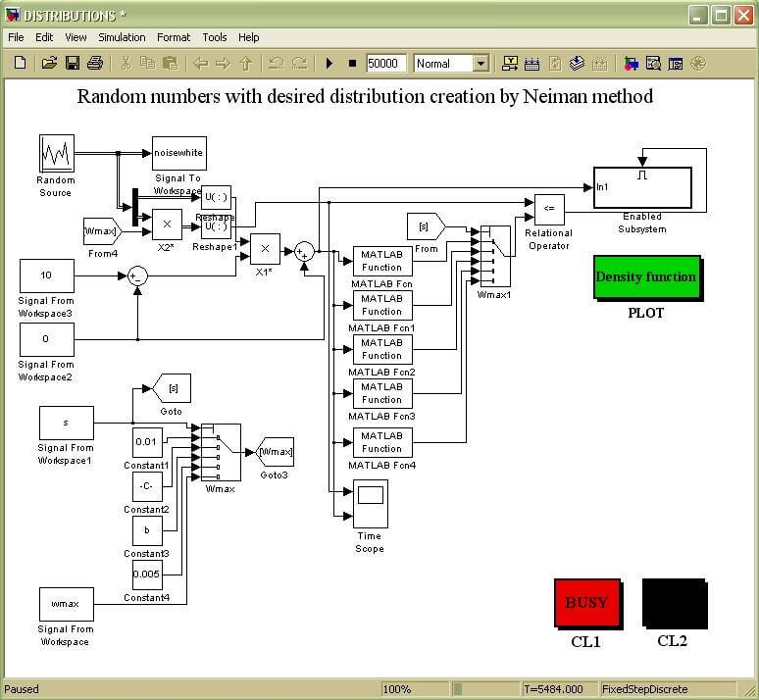This screenshot has width=759, height=700.
Task: Click the green Density function PLOT block
Action: 646,277
